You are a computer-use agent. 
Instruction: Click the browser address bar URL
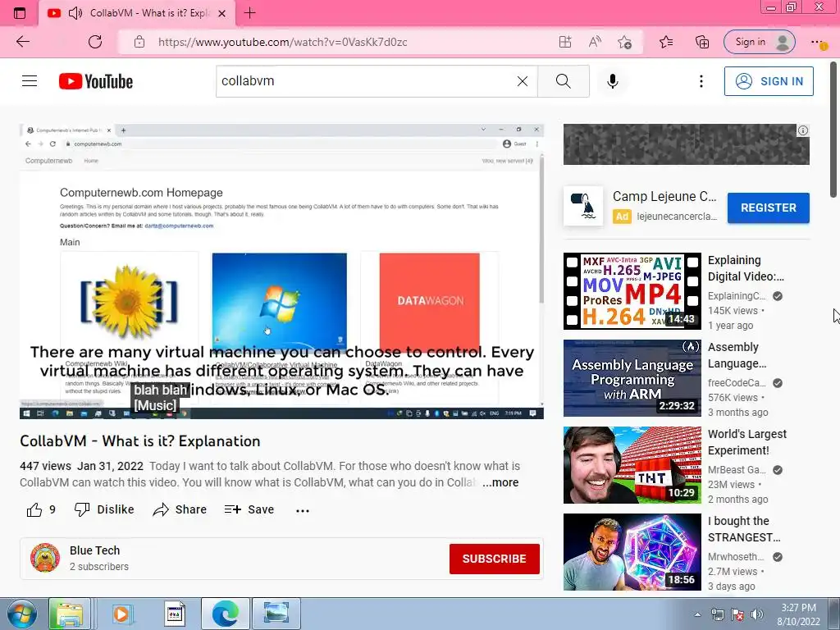(x=282, y=42)
